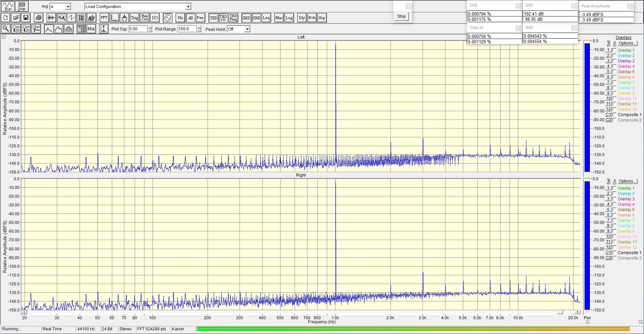
Task: Toggle the THD+N utility toolbar button
Action: pos(223,18)
